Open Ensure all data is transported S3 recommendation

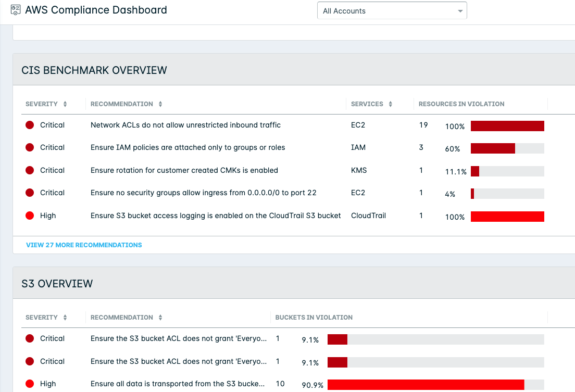[178, 384]
